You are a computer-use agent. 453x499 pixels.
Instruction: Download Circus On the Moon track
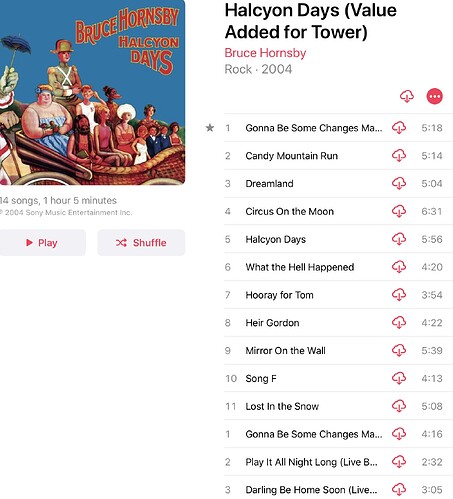point(399,211)
